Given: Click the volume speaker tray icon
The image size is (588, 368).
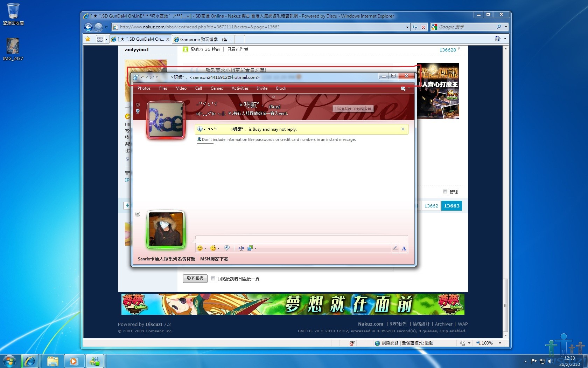Looking at the screenshot, I should click(x=551, y=361).
